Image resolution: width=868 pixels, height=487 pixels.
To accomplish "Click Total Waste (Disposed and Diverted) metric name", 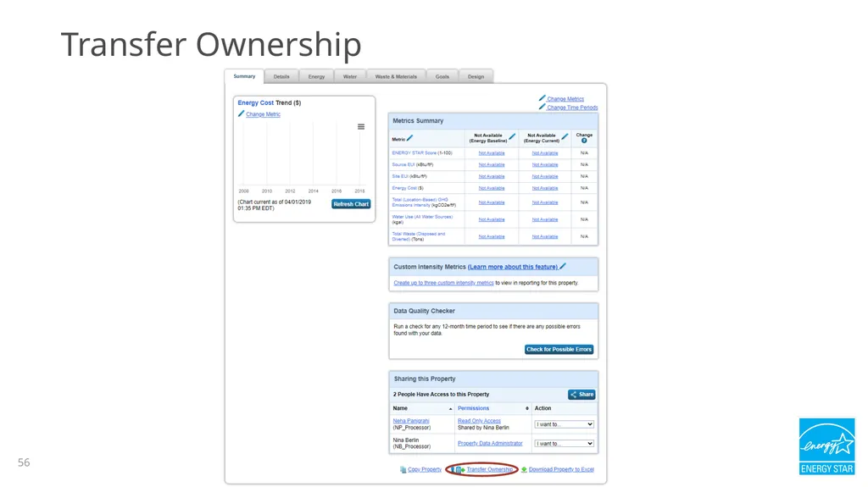I will [419, 236].
